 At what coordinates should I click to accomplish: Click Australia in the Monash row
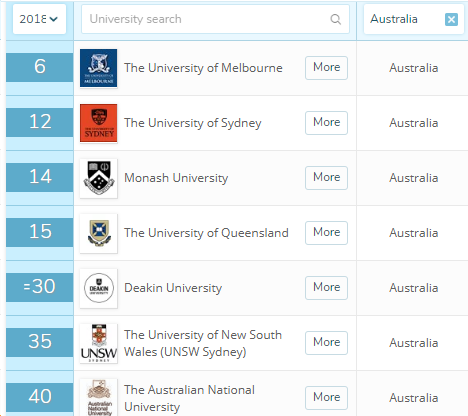point(414,178)
